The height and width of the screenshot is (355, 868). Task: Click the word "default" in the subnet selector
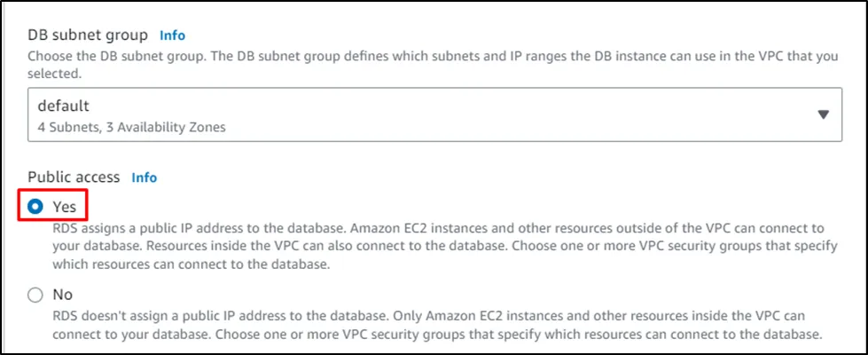coord(63,106)
